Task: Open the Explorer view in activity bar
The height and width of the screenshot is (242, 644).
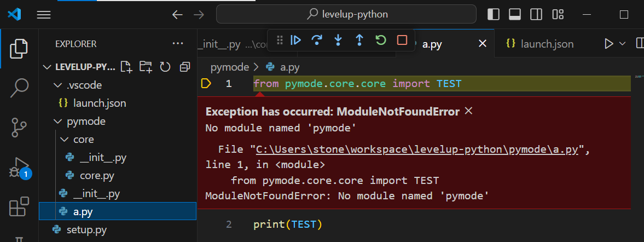Action: coord(19,49)
